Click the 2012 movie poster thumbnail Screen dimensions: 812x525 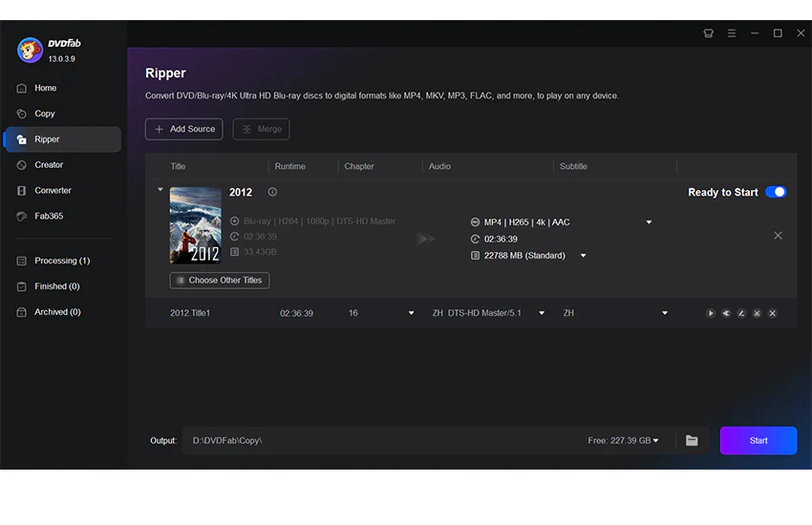(195, 225)
